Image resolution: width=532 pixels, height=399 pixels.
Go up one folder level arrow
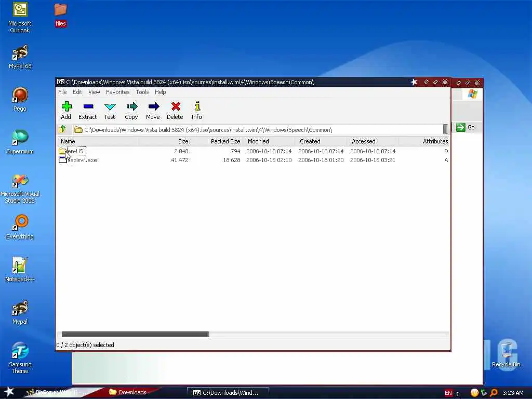tap(62, 129)
